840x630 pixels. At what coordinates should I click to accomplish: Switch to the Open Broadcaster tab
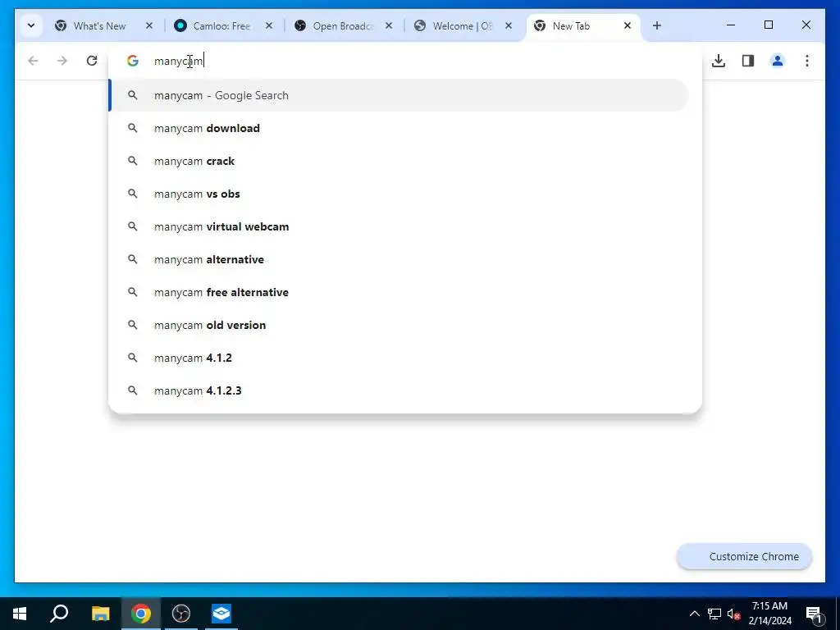pos(341,25)
